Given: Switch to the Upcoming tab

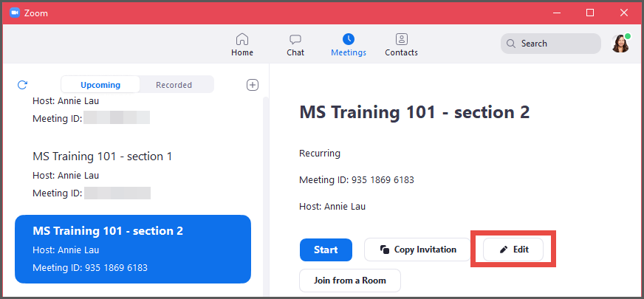Looking at the screenshot, I should pos(100,85).
